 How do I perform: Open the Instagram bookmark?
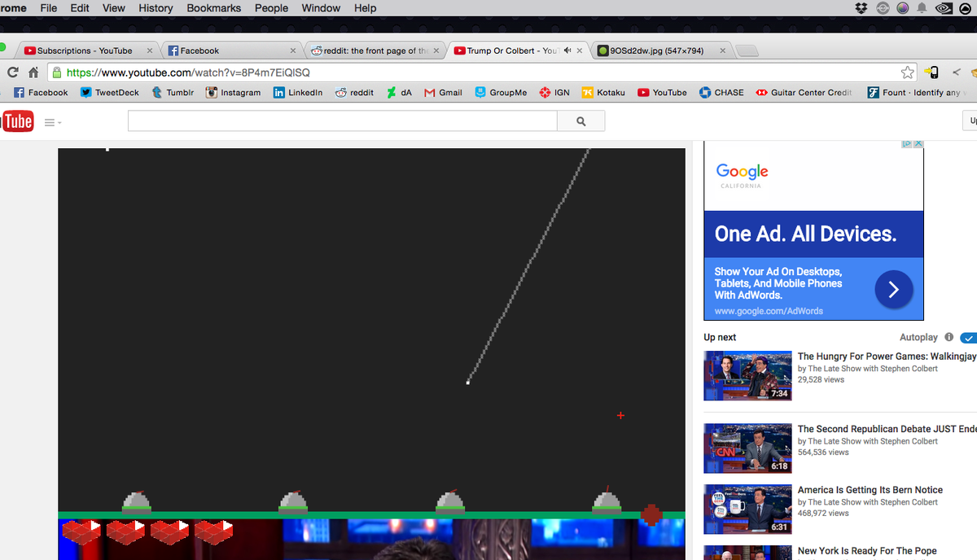point(233,93)
